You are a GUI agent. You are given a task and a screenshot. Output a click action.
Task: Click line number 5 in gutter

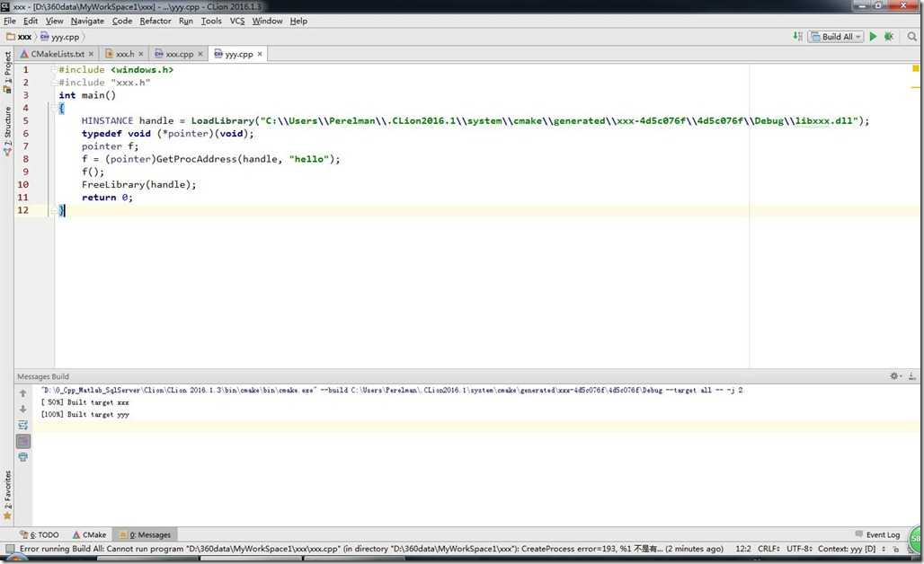click(x=25, y=120)
